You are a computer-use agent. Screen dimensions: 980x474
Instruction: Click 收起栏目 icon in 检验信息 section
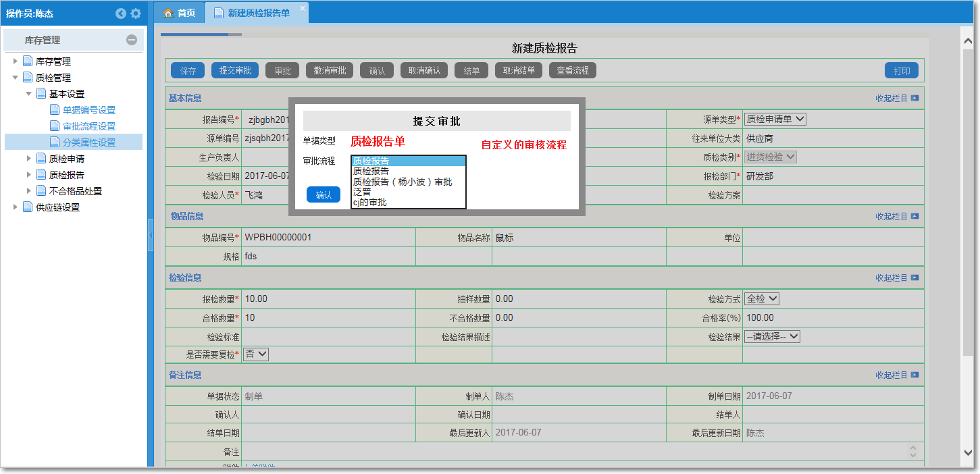(x=914, y=278)
